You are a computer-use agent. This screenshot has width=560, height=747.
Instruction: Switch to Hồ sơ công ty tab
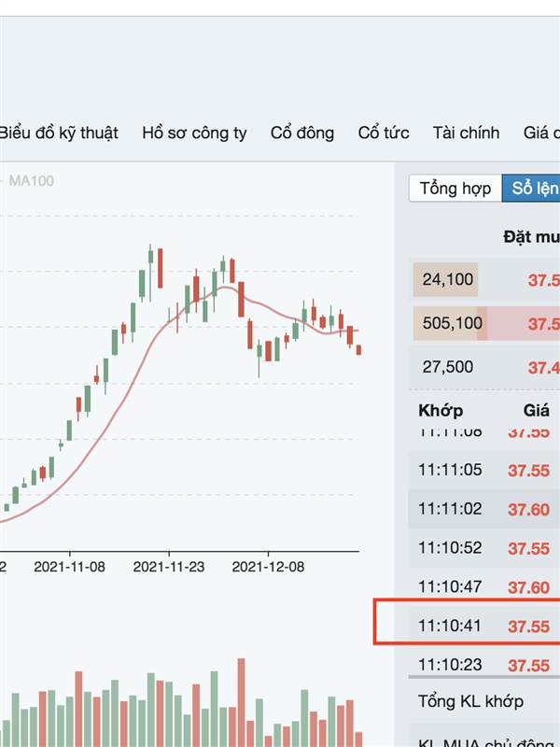[x=194, y=133]
